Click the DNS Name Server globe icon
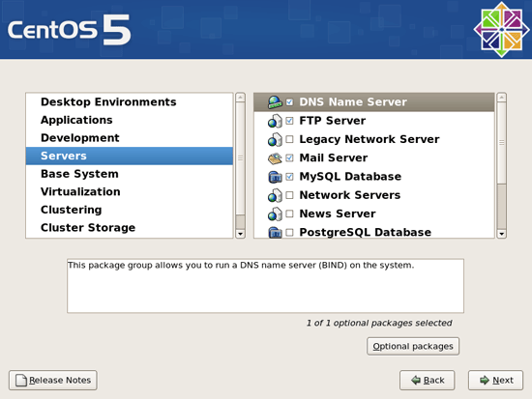 click(275, 102)
